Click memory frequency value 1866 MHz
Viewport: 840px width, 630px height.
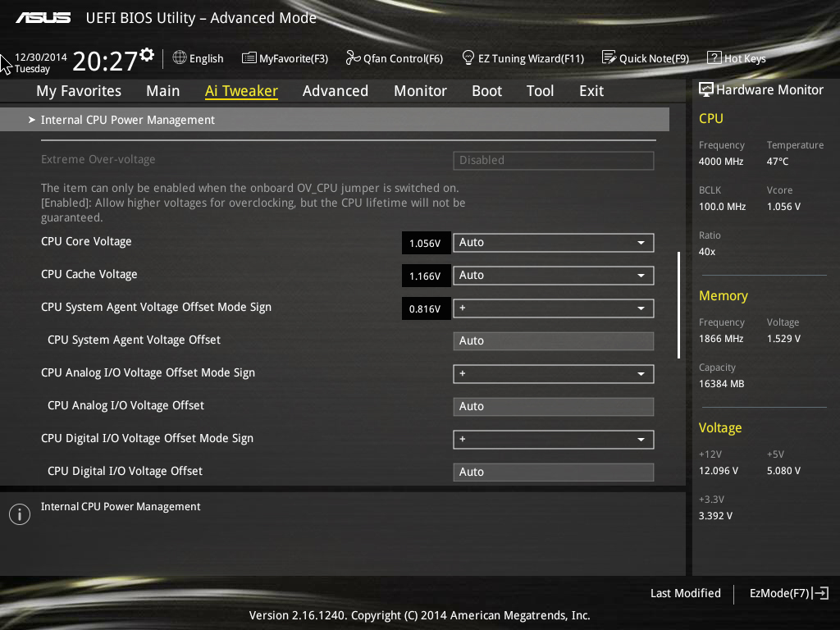point(720,339)
